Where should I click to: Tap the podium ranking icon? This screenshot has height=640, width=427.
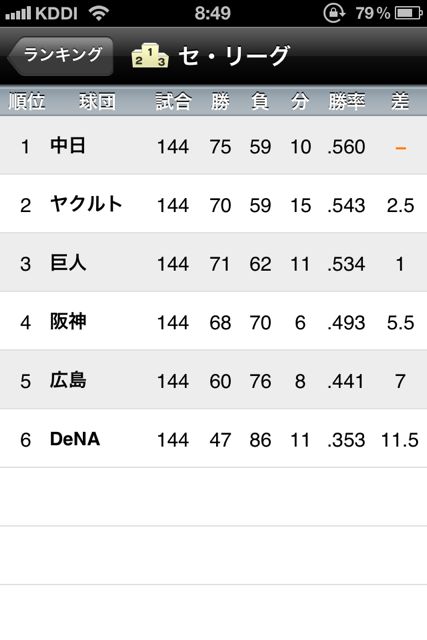pos(150,55)
